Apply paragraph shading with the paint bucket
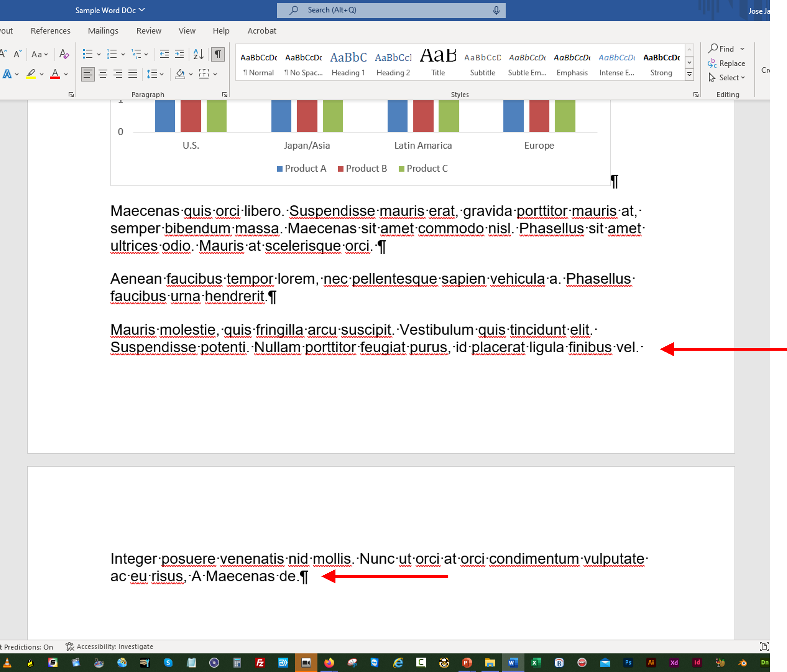This screenshot has width=787, height=672. click(x=180, y=74)
